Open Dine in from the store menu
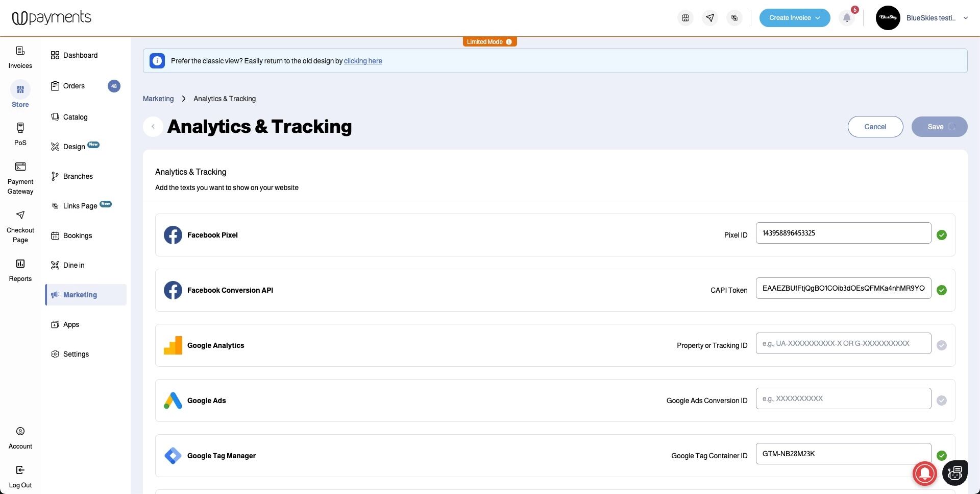Screen dimensions: 980x494 (85, 265)
